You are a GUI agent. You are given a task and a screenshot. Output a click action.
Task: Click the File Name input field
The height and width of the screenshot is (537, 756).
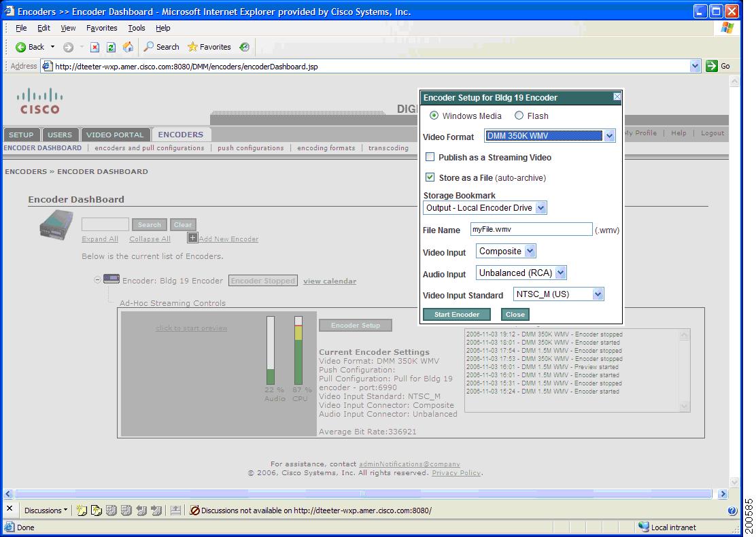click(530, 229)
